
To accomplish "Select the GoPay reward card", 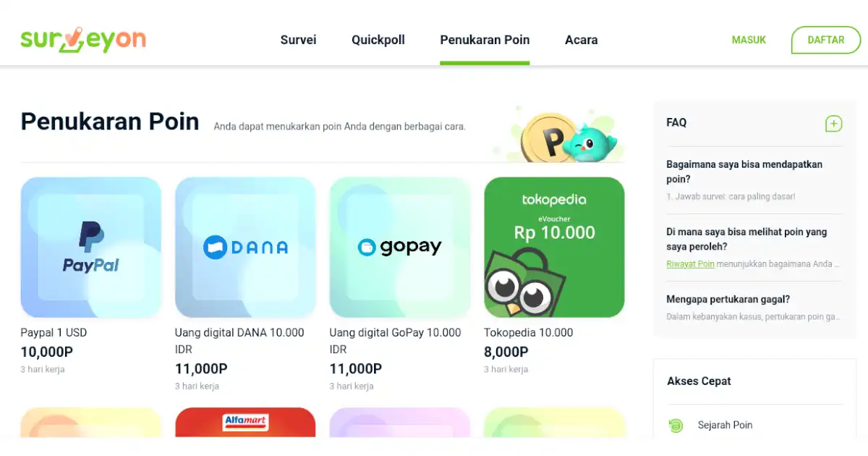I will (400, 248).
